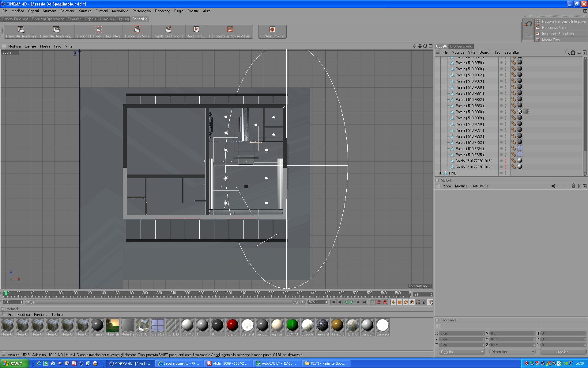Open Parametri Rendering settings icon
Image resolution: width=588 pixels, height=368 pixels.
pyautogui.click(x=21, y=30)
